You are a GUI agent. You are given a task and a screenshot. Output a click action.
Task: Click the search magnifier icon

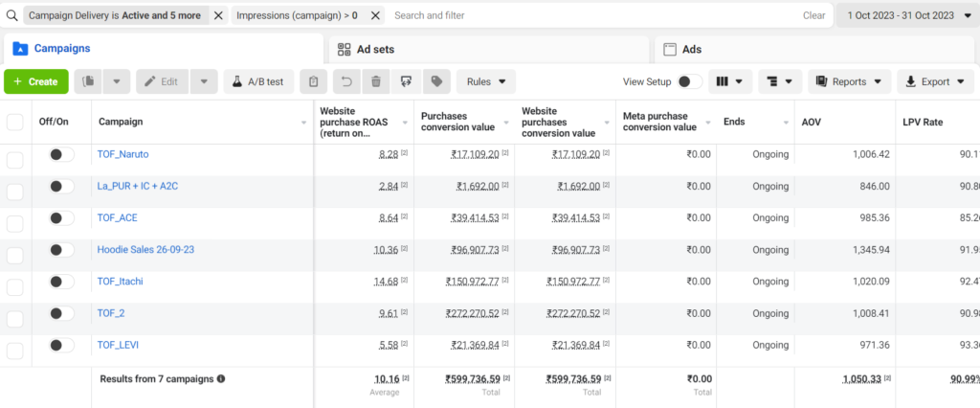[x=11, y=15]
